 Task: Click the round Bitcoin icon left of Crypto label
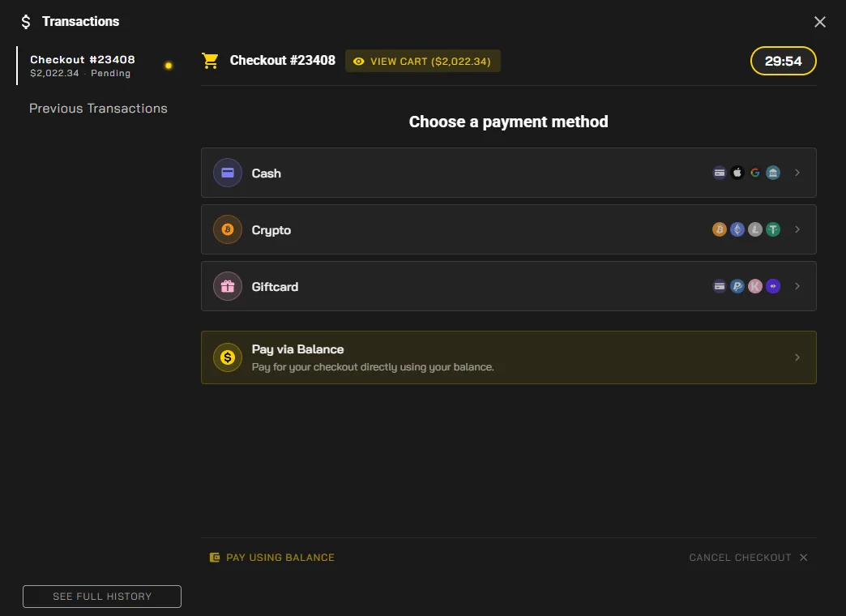pos(228,229)
